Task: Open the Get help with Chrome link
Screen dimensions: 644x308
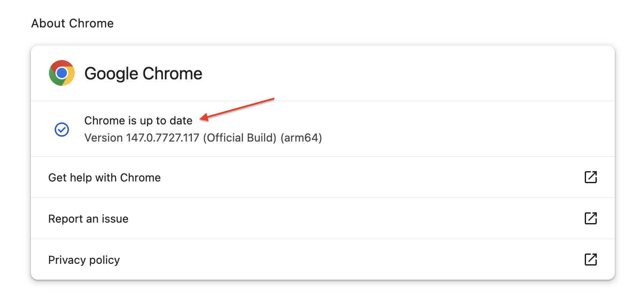Action: pos(104,178)
